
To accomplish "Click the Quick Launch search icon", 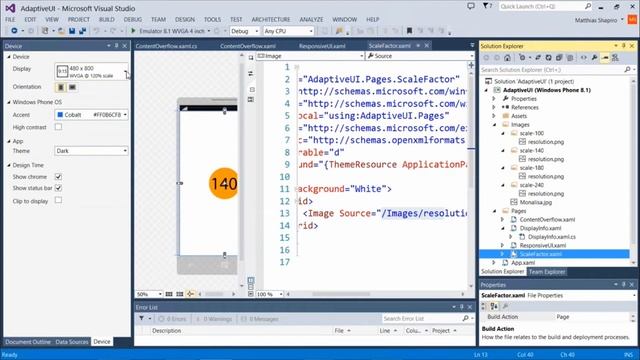I will coord(587,6).
